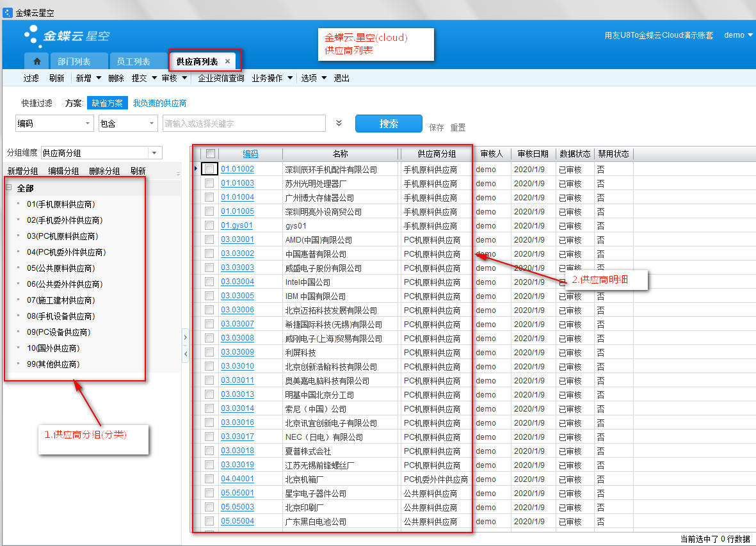
Task: Open the 业务操作 menu
Action: pos(272,78)
